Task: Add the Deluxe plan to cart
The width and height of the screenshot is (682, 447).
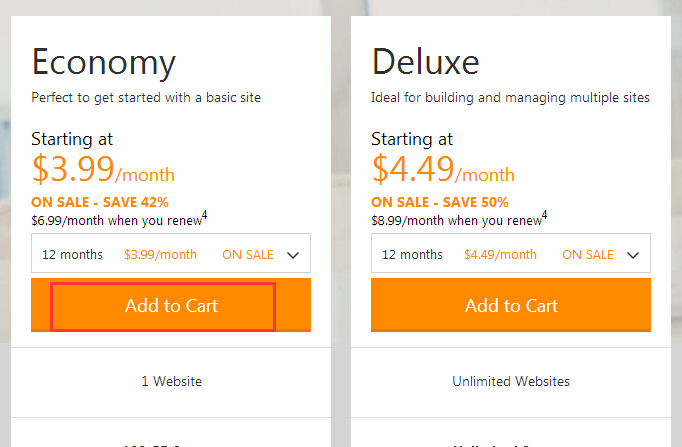Action: click(511, 306)
